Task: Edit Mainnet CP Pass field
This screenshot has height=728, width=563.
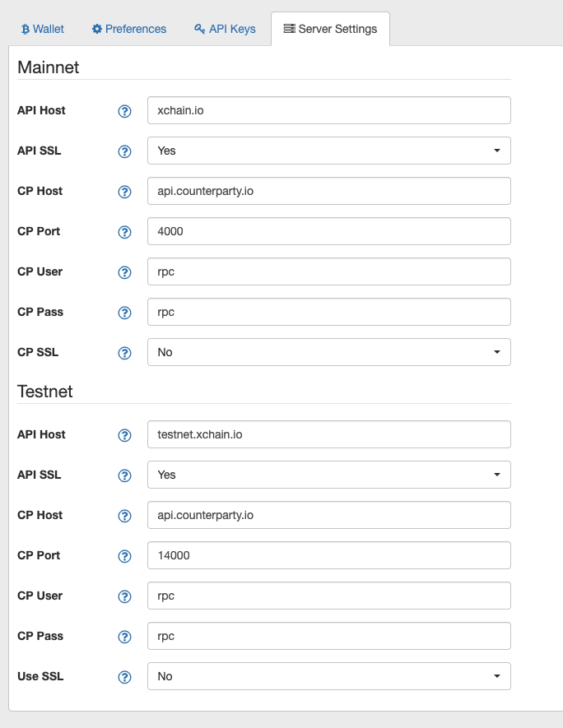Action: [x=329, y=312]
